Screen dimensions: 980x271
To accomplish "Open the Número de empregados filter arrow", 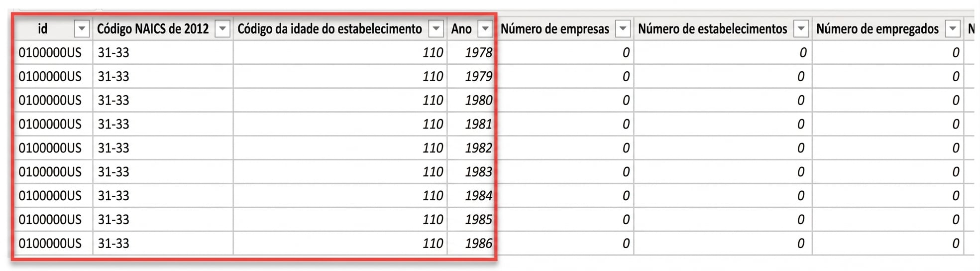I will (x=952, y=29).
